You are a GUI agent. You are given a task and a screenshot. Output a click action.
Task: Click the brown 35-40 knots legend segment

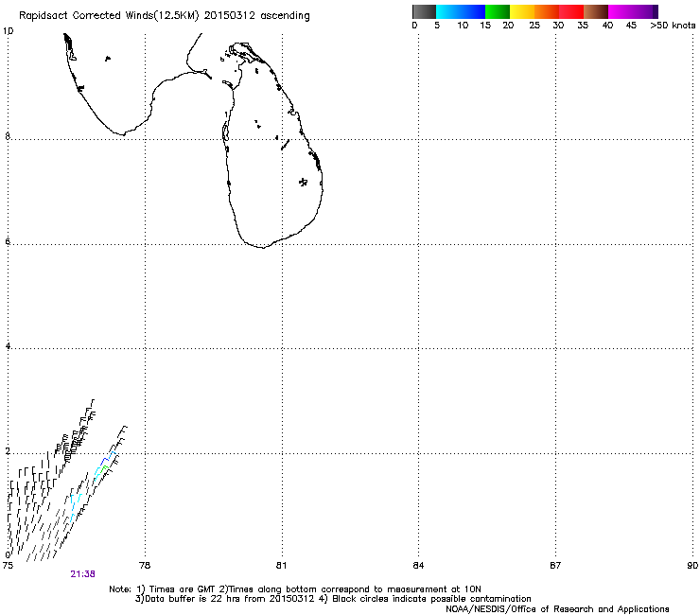pyautogui.click(x=596, y=11)
